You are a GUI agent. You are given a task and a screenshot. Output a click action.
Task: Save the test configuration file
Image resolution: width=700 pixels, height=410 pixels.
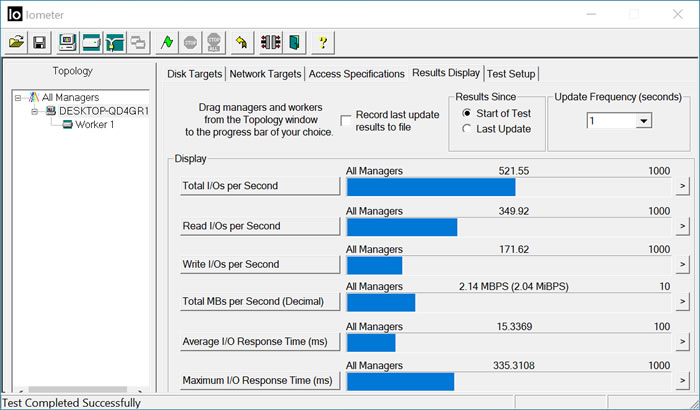click(40, 43)
